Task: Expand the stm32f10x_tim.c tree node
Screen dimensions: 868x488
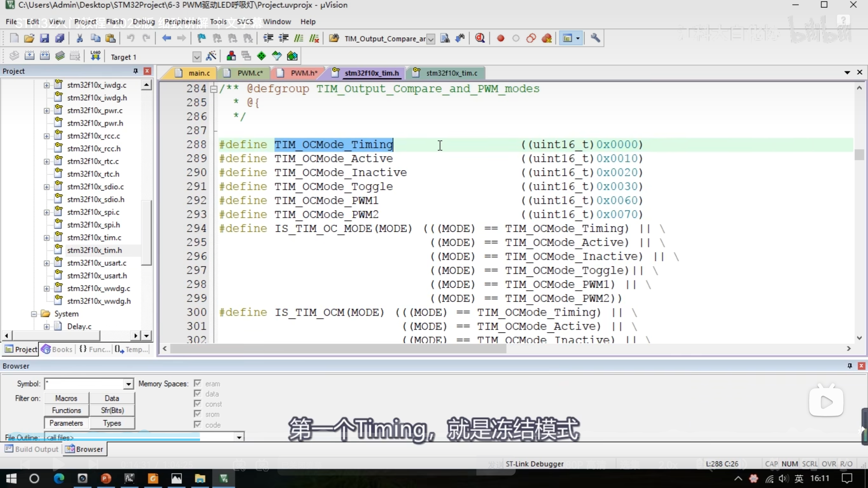Action: [46, 238]
